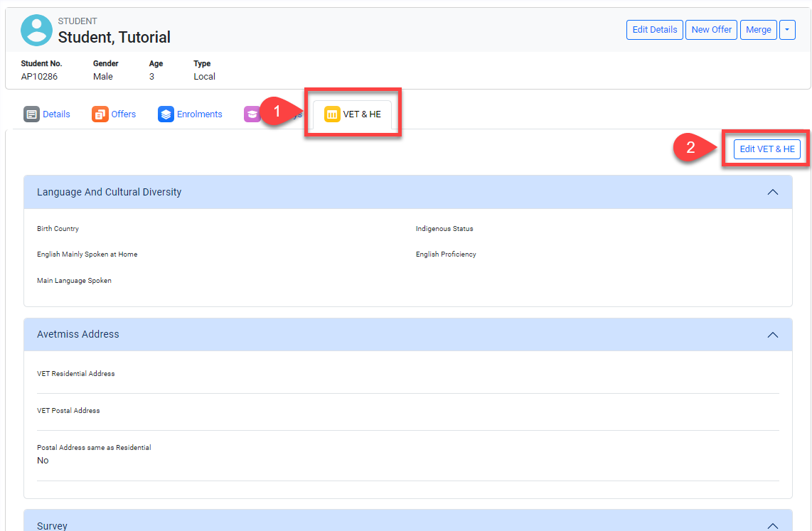This screenshot has width=812, height=531.
Task: Click the Edit VET & HE button
Action: click(766, 149)
